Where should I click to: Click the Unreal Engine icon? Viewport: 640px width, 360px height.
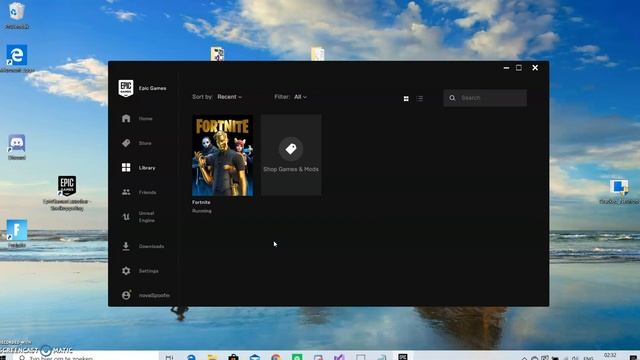[126, 217]
